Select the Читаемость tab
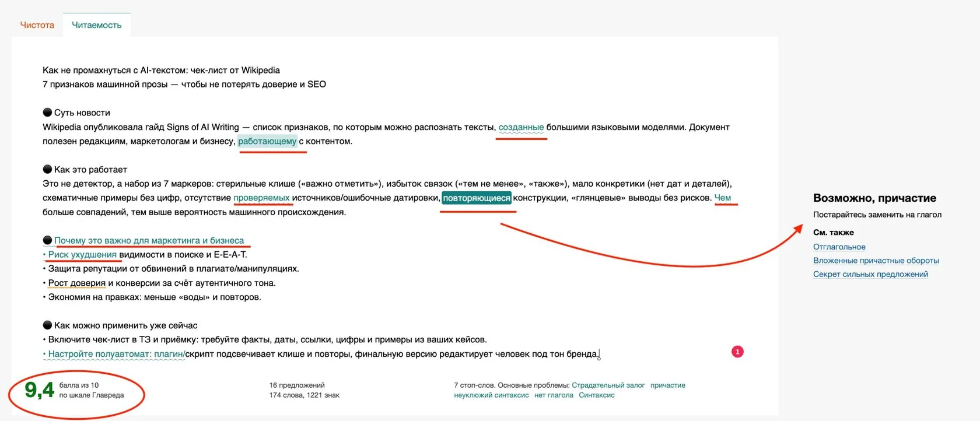 [97, 25]
